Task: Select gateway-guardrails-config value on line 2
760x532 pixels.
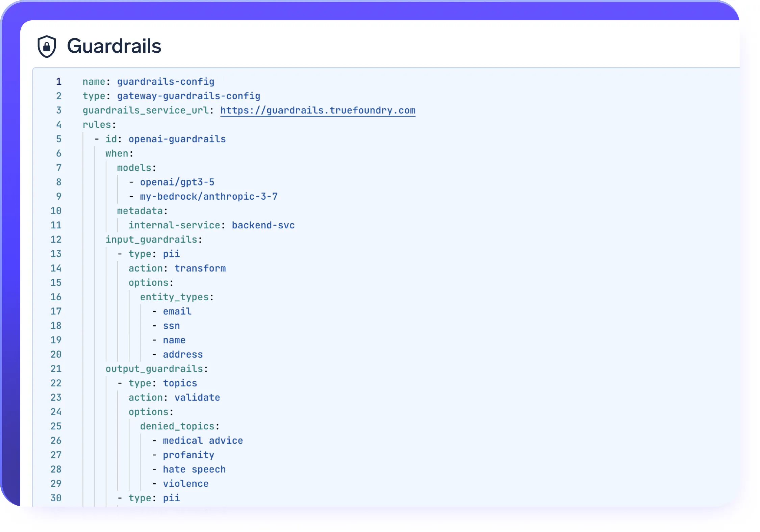Action: click(x=188, y=96)
